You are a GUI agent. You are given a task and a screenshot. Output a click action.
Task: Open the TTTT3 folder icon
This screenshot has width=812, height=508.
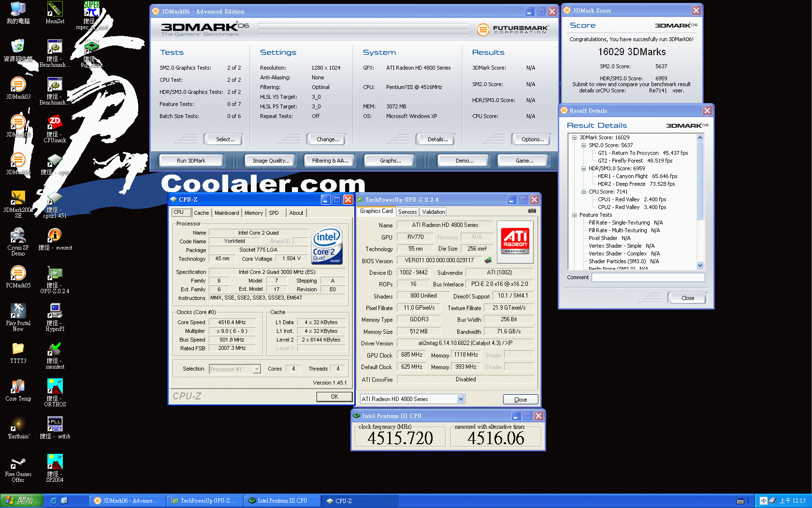tap(18, 352)
